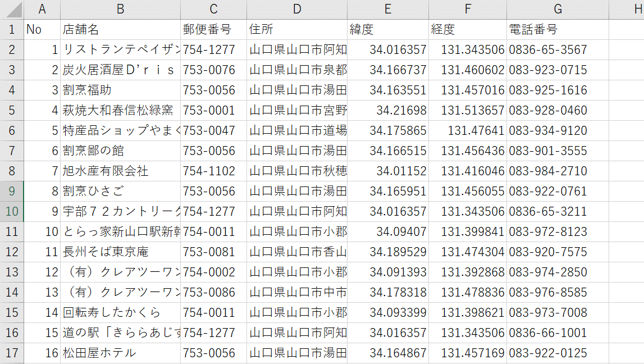Select row 17 header

click(12, 353)
